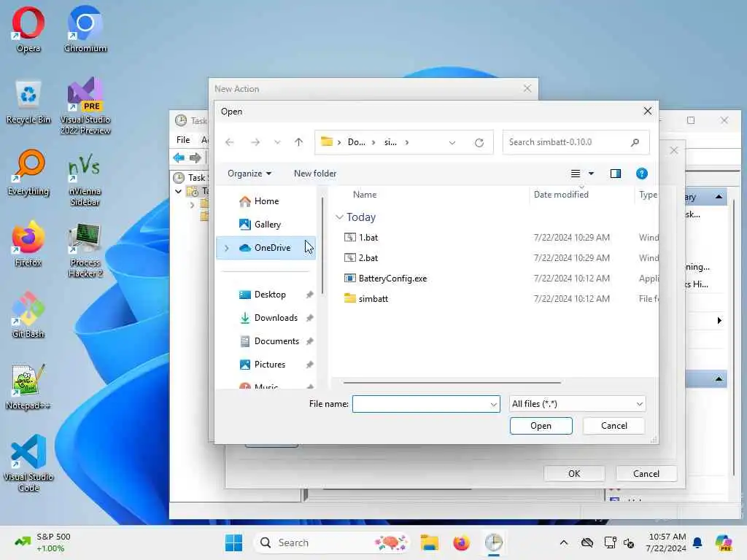Click the taskbar Search box
747x560 pixels.
coord(333,542)
